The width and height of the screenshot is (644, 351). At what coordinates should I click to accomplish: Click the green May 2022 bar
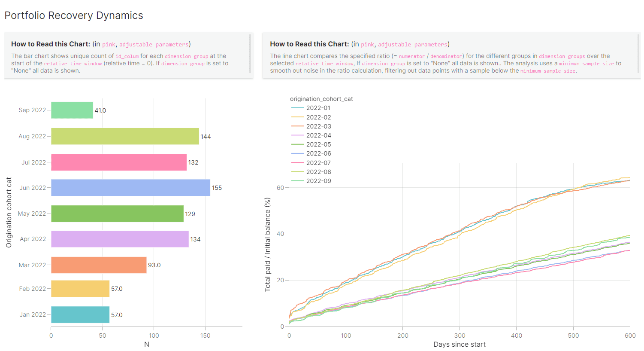click(x=117, y=214)
